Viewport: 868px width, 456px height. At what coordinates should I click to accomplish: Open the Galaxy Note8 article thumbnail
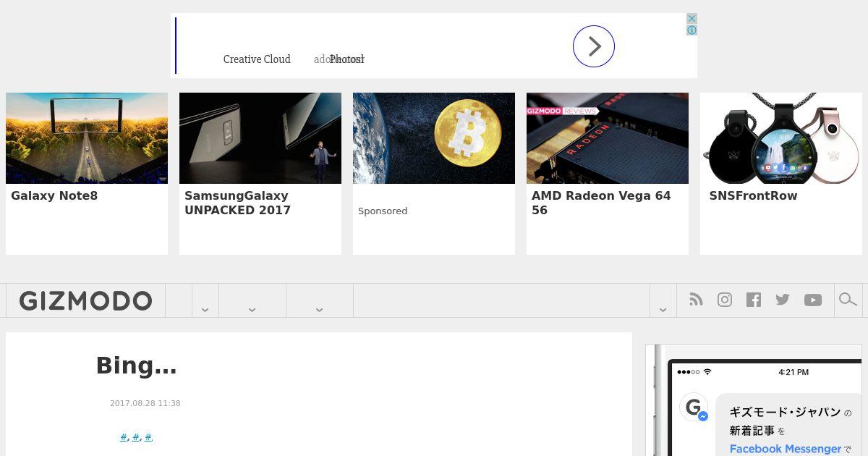click(x=87, y=138)
